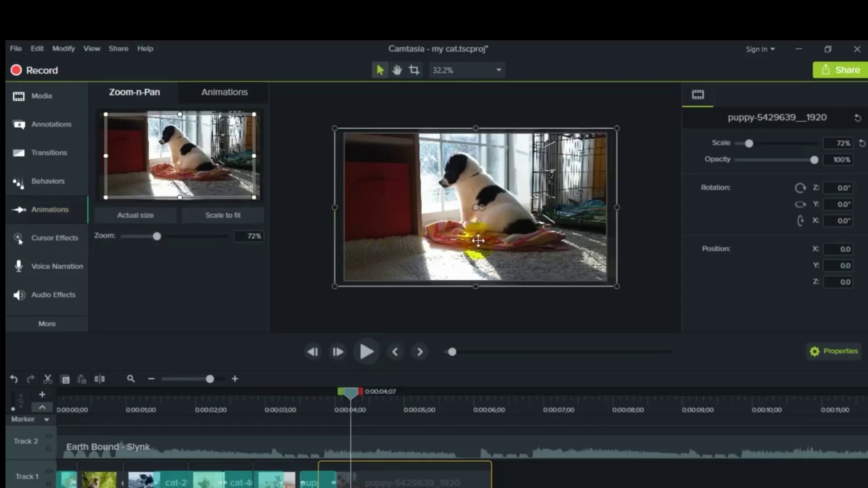Hide Track 2 with its visibility toggle
Image resolution: width=868 pixels, height=488 pixels.
pos(49,436)
